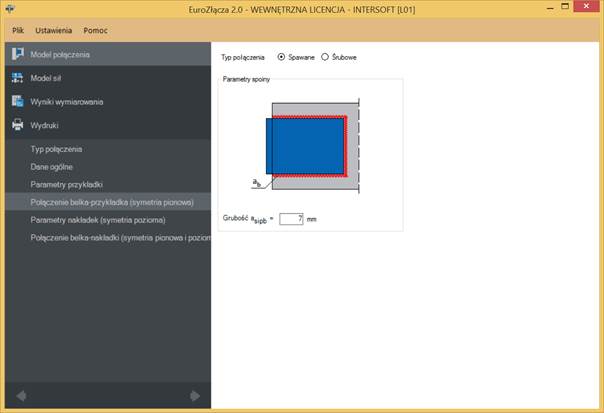Open the Wydruki section

click(108, 125)
